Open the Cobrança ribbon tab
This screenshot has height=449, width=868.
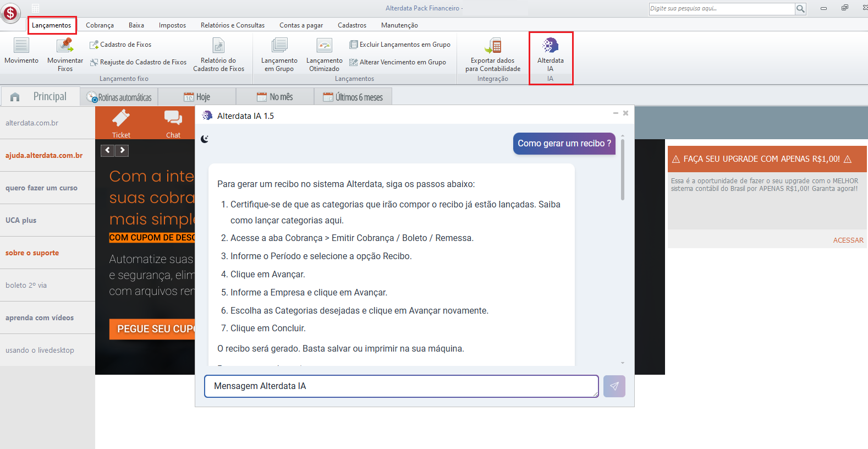point(100,25)
